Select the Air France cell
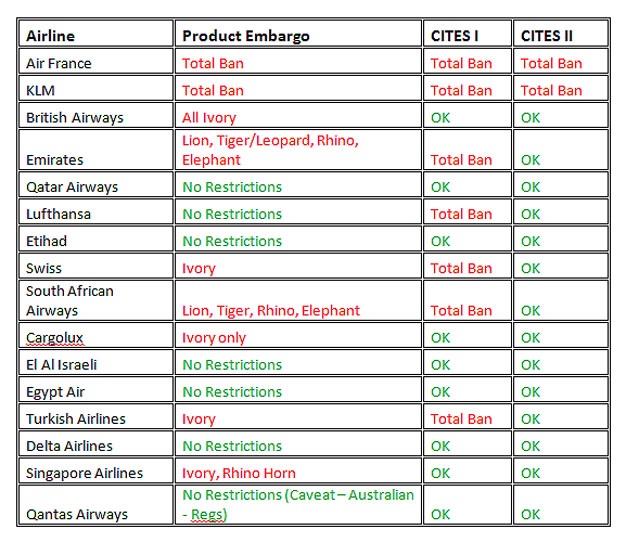This screenshot has width=626, height=542. [x=96, y=61]
